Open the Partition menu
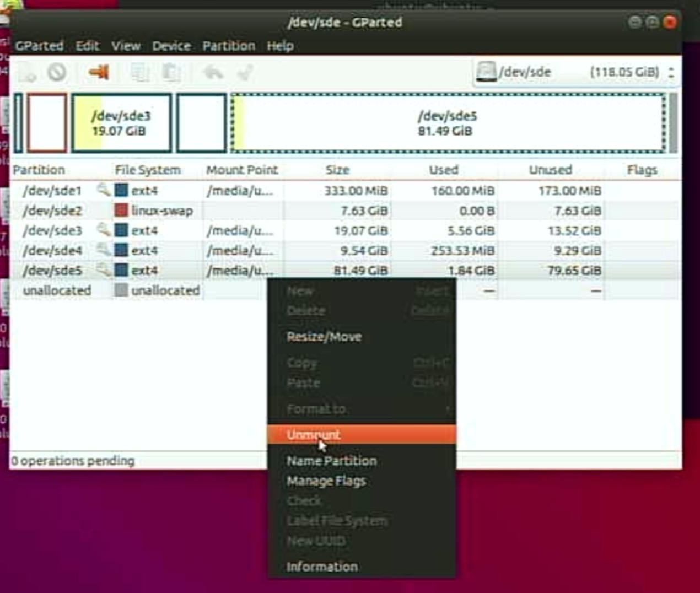Image resolution: width=700 pixels, height=593 pixels. point(229,46)
